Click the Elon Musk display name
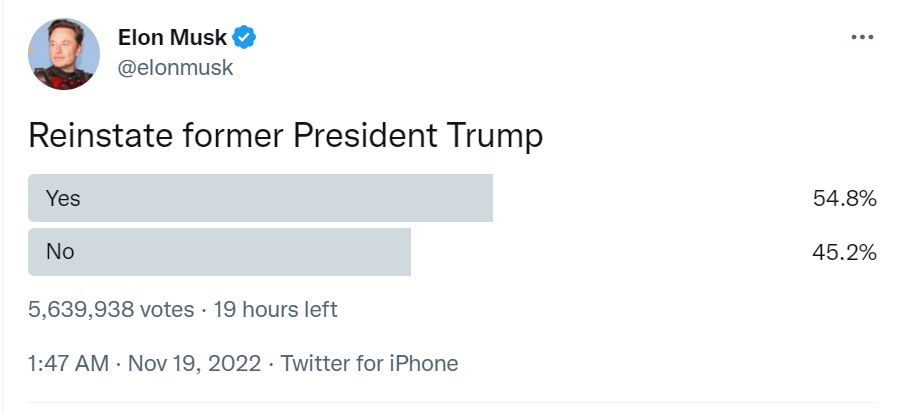 pyautogui.click(x=172, y=39)
